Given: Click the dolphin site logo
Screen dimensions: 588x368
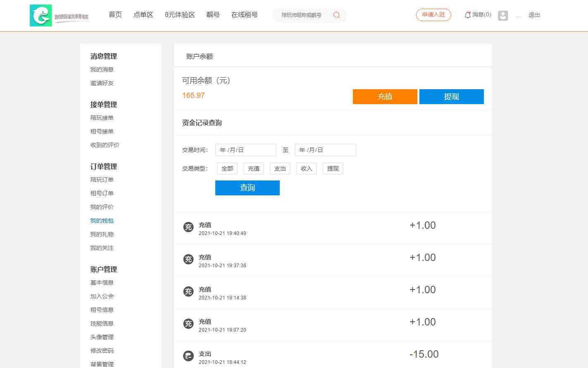Looking at the screenshot, I should click(x=41, y=16).
